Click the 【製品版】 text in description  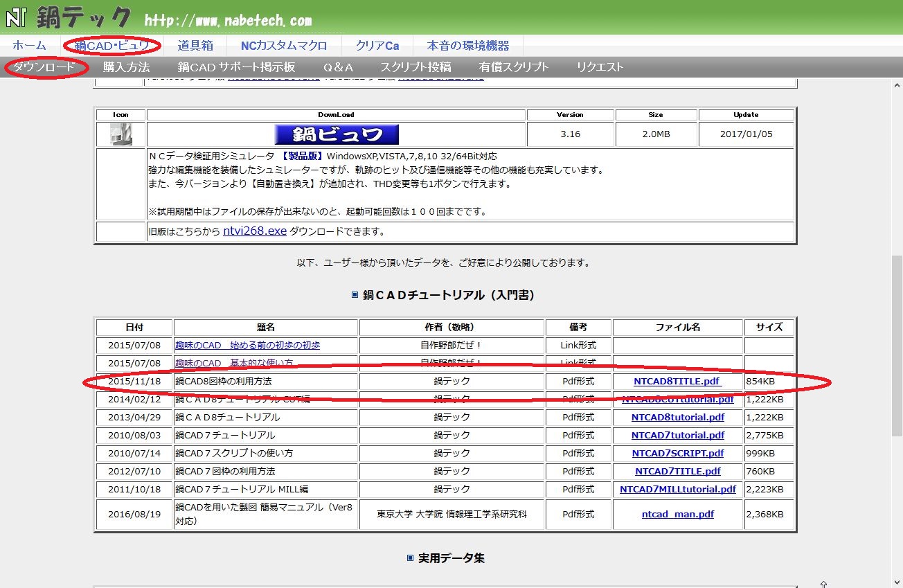303,157
